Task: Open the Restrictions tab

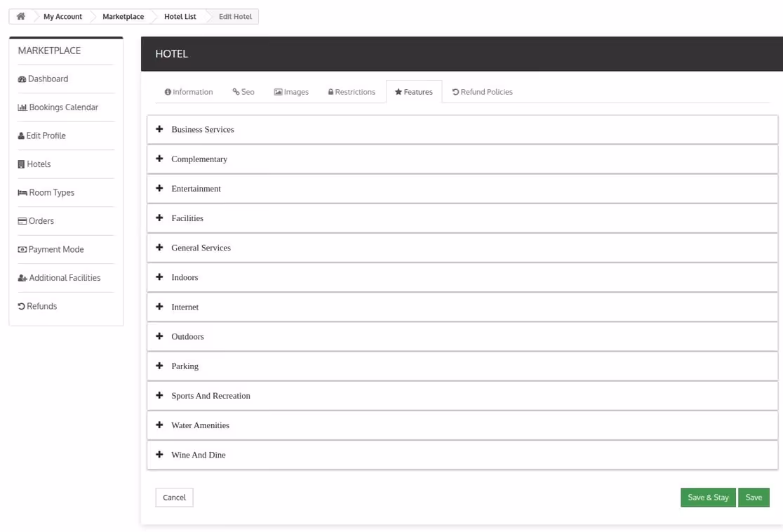Action: click(352, 92)
